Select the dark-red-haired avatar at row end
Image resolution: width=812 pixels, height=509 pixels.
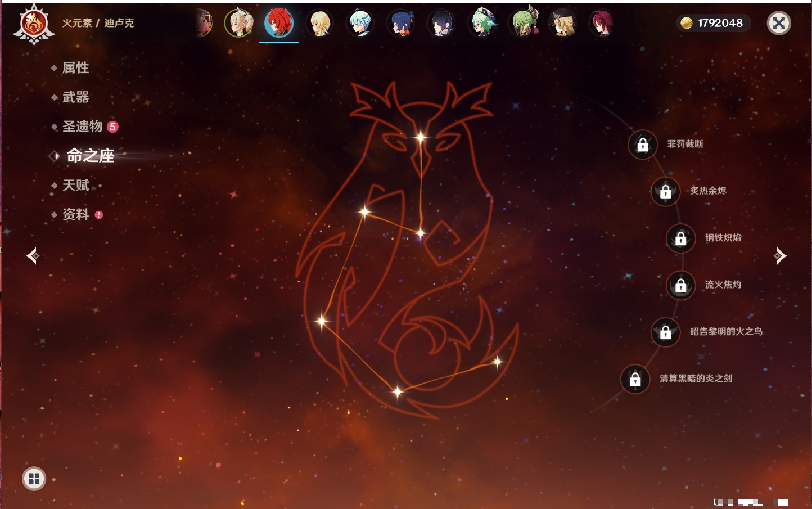click(x=602, y=23)
